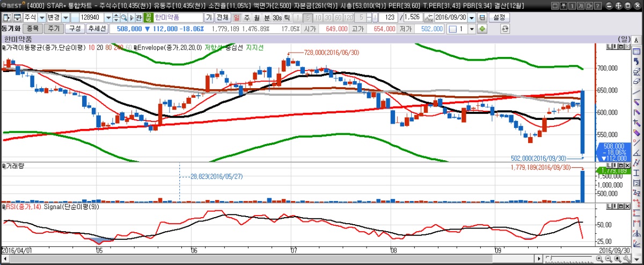Click the date-sync arrows icon beside 1,526

coord(428,17)
